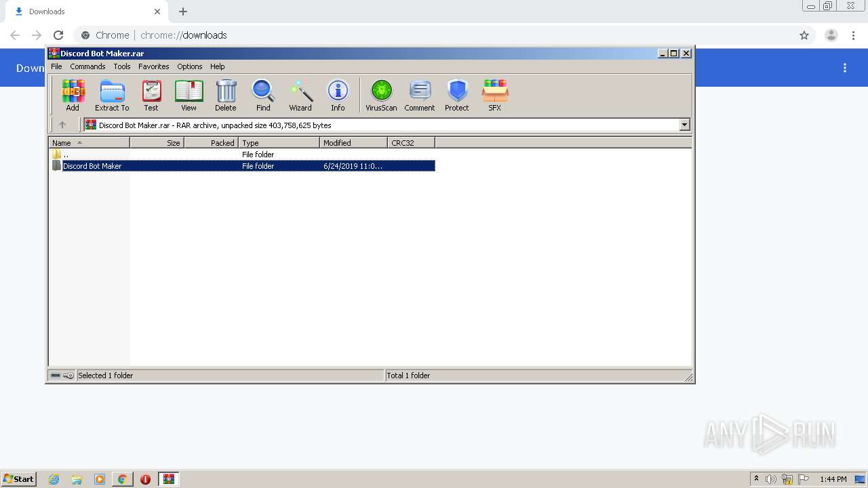Reload the Chrome downloads page
This screenshot has height=488, width=868.
[x=58, y=35]
